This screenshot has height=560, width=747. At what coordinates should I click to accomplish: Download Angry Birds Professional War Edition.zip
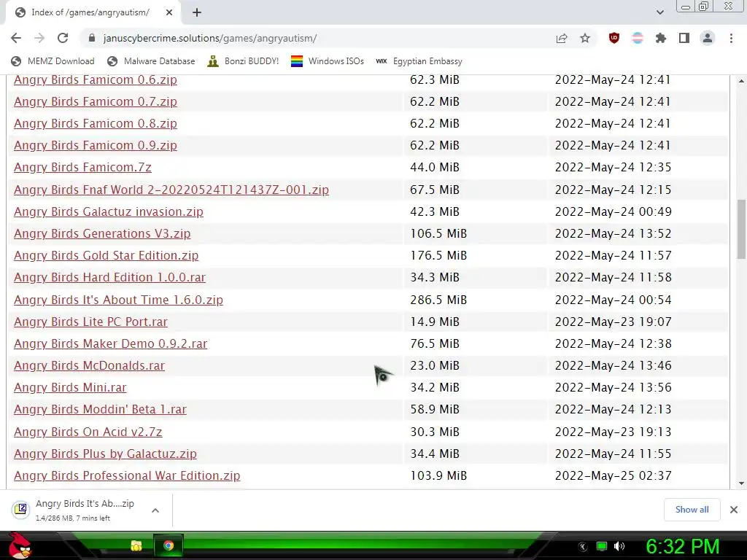coord(127,475)
